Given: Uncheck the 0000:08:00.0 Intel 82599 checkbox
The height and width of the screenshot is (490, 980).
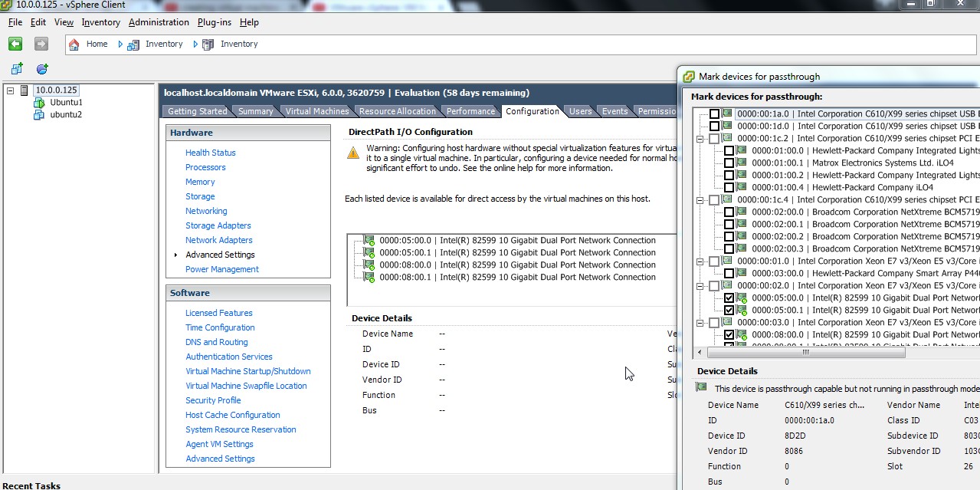Looking at the screenshot, I should click(x=729, y=334).
